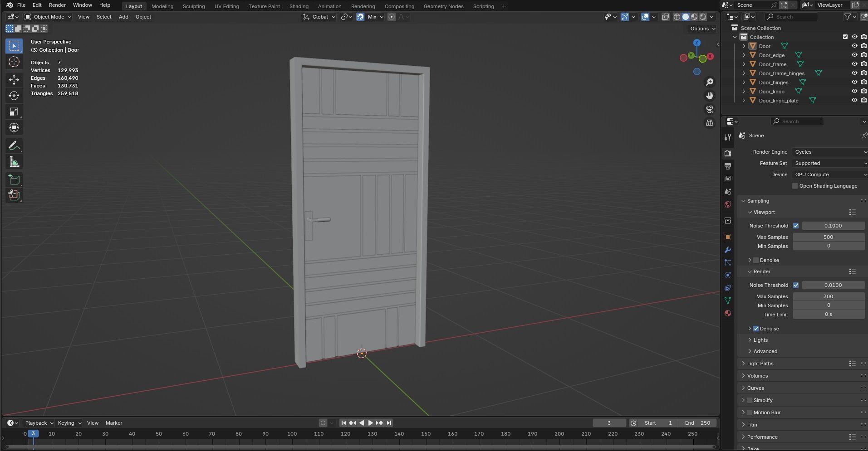Image resolution: width=868 pixels, height=451 pixels.
Task: Select the Rotate tool
Action: coord(14,96)
